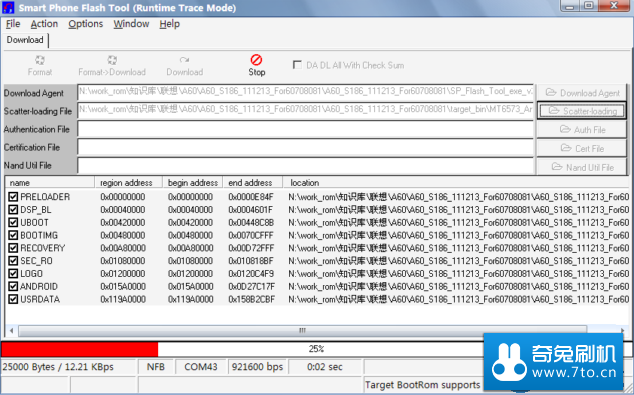634x395 pixels.
Task: Click the COM43 status bar entry
Action: (201, 367)
